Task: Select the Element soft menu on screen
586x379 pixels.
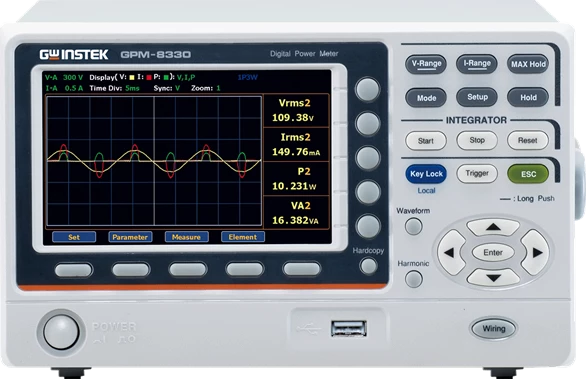Action: pyautogui.click(x=243, y=237)
